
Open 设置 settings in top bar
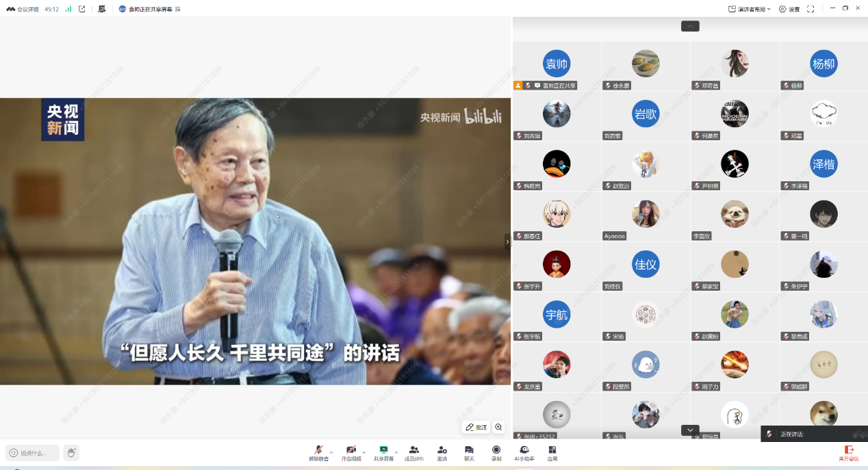coord(789,9)
